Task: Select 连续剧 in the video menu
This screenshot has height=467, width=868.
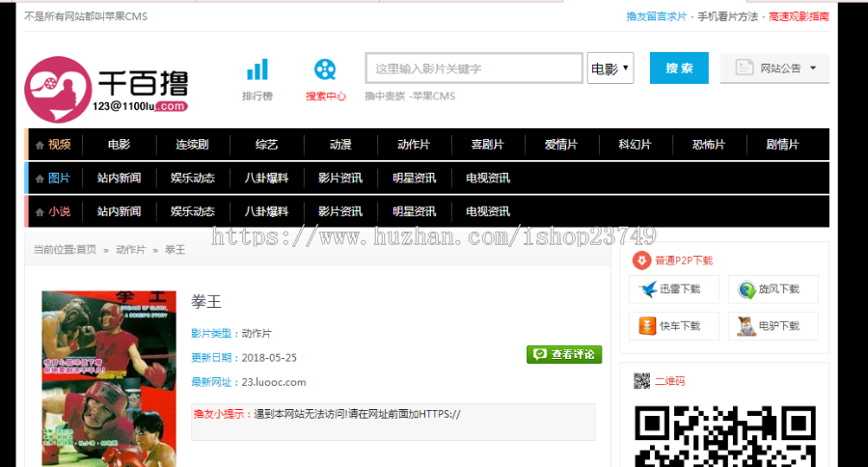Action: [192, 145]
